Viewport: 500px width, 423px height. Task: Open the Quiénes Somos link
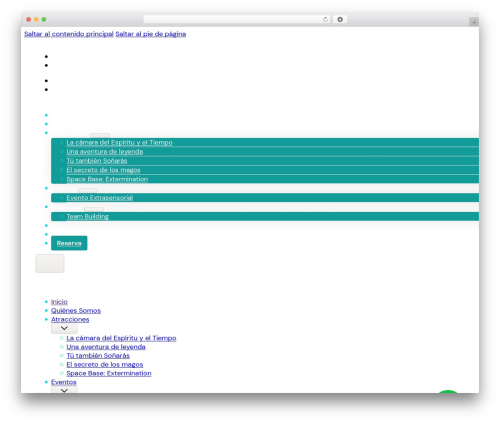click(x=76, y=311)
